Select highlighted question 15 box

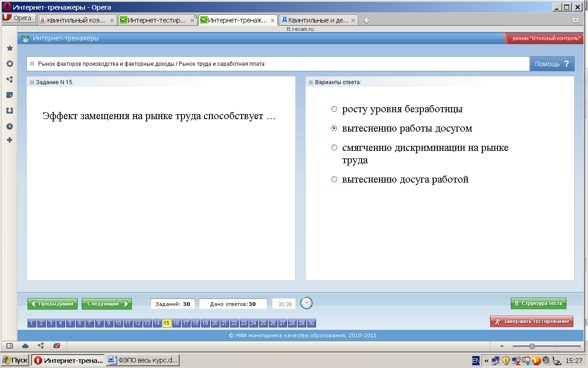point(166,323)
